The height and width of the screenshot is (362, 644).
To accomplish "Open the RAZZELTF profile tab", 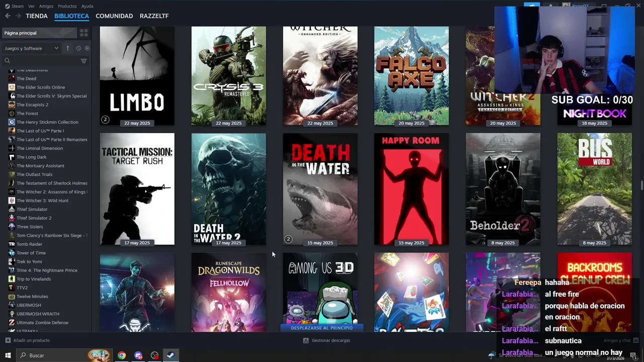I will point(154,16).
